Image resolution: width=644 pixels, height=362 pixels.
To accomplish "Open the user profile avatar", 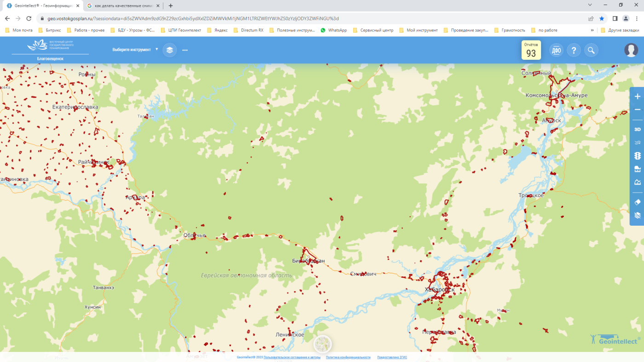I will click(631, 50).
